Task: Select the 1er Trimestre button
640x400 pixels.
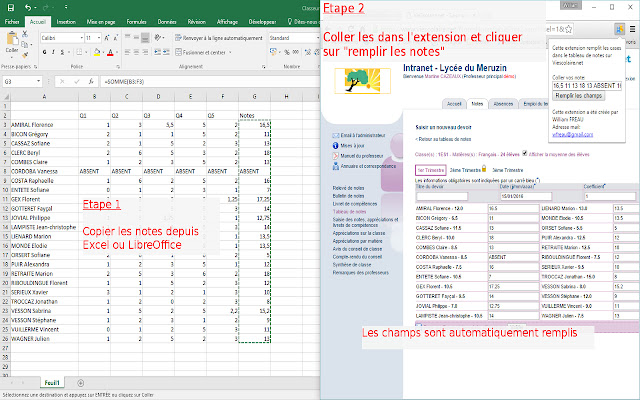Action: click(x=431, y=170)
